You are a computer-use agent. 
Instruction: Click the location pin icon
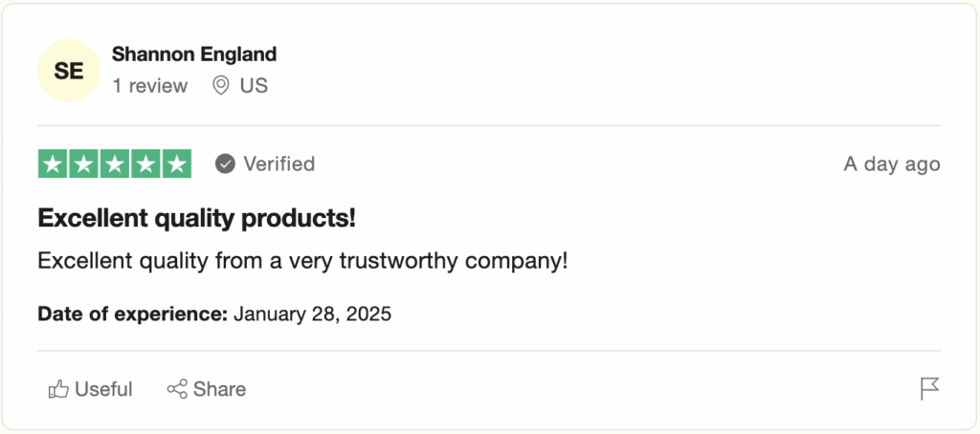click(x=221, y=86)
